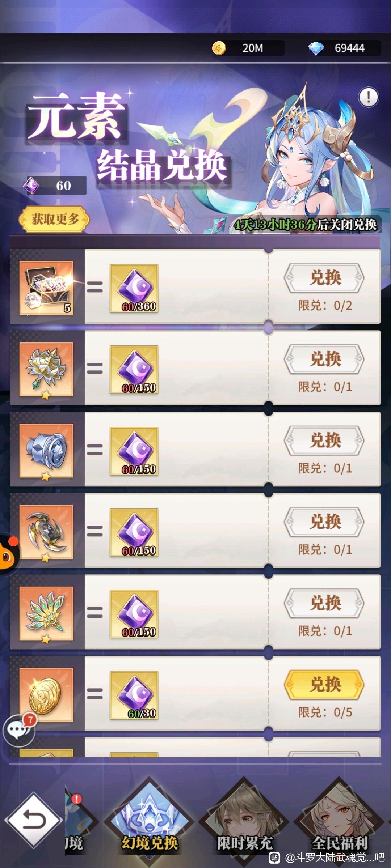This screenshot has width=391, height=868.
Task: Tap the gold 兑换 button for 60/30
Action: tap(324, 684)
